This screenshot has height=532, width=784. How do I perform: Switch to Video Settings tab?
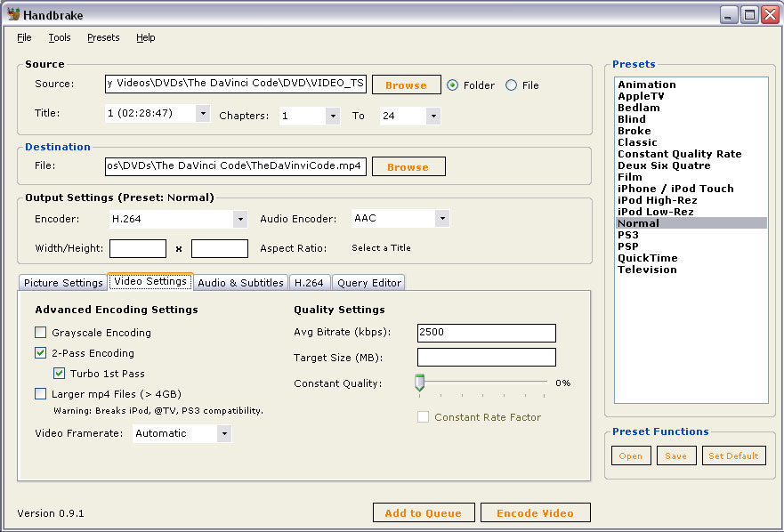[150, 281]
